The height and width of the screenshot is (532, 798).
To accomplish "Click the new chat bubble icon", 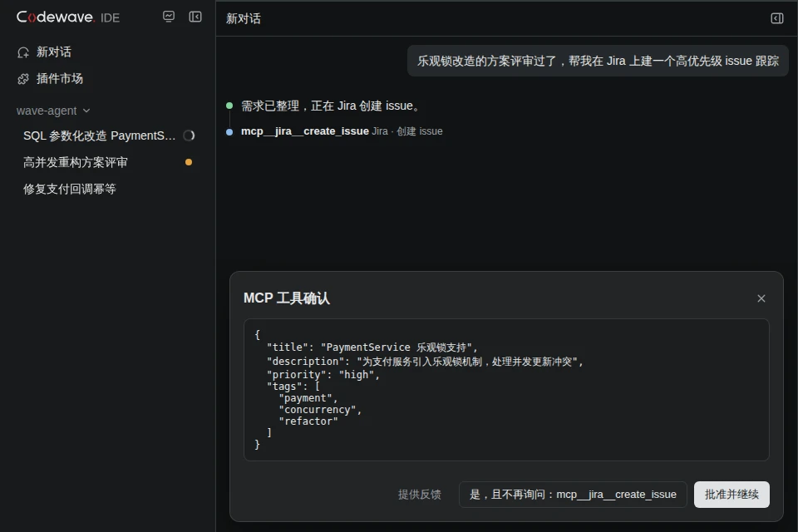I will point(23,52).
